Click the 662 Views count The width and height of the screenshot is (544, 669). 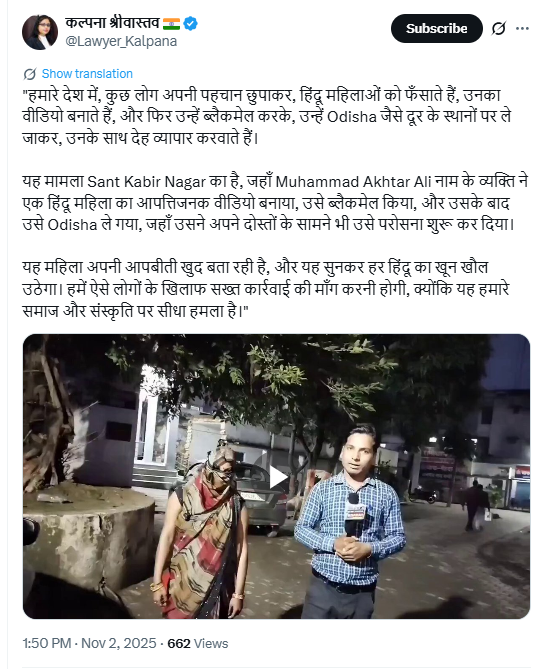(x=198, y=643)
